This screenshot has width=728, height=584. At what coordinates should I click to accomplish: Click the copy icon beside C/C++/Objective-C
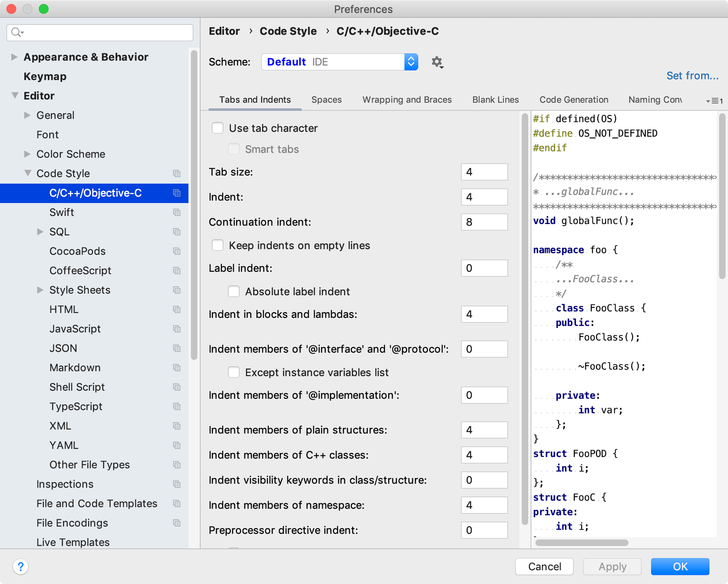[x=177, y=193]
